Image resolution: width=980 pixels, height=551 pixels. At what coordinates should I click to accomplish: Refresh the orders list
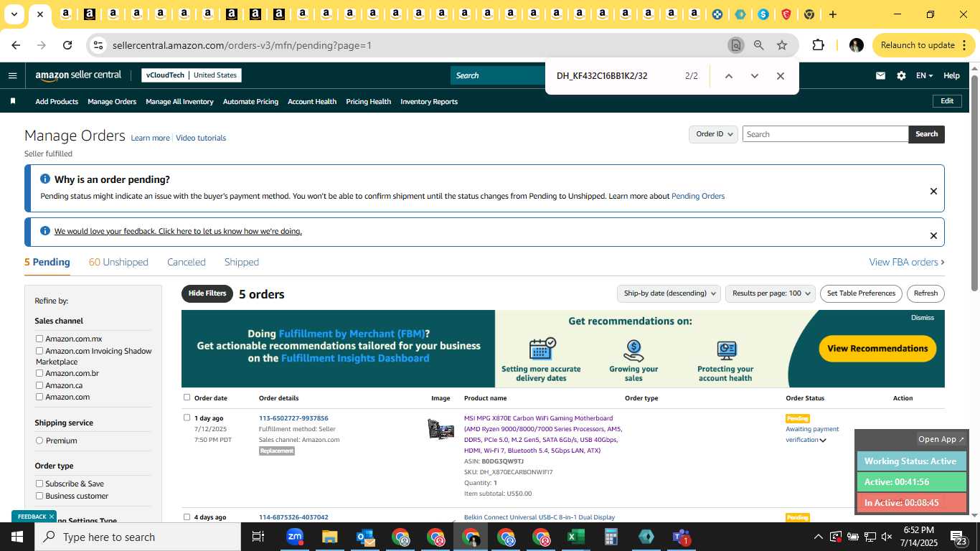[x=925, y=293]
